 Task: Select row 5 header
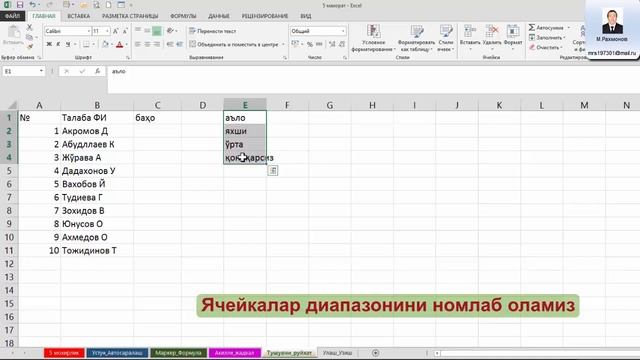point(9,171)
